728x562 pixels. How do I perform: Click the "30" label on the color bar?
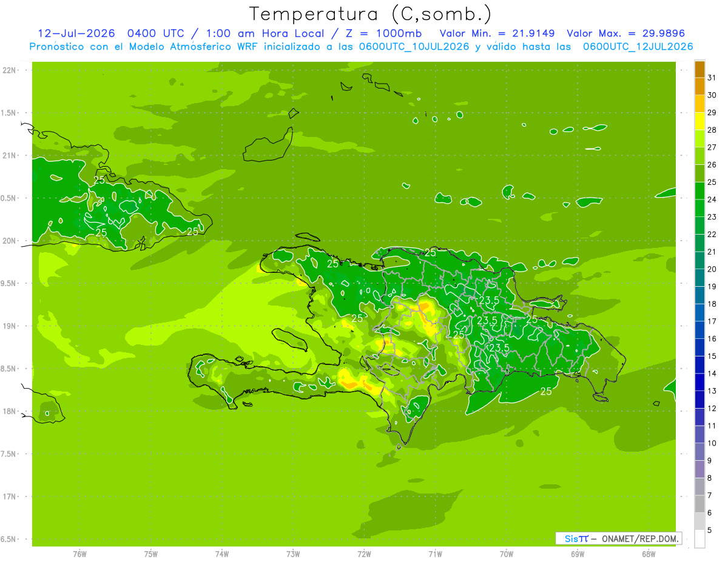712,95
